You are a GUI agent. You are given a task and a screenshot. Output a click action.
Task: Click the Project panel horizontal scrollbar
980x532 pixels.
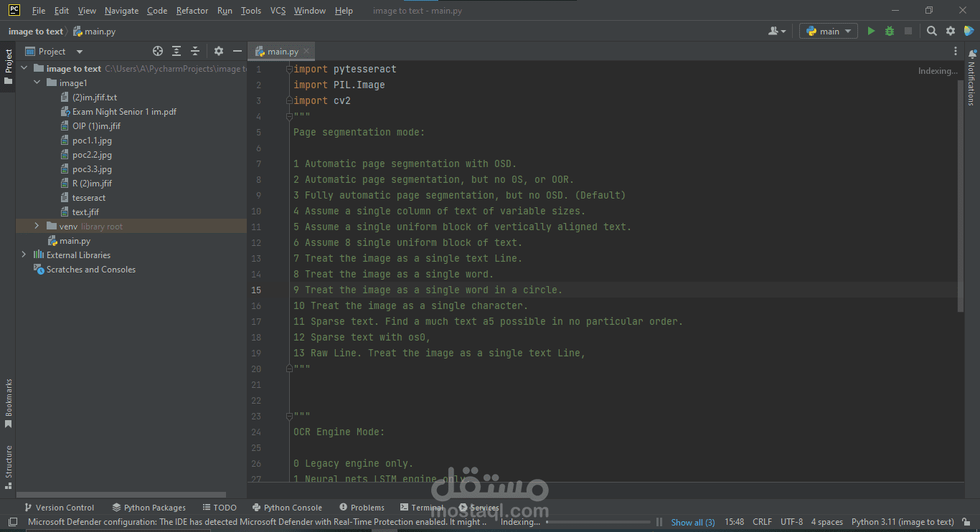click(x=121, y=495)
